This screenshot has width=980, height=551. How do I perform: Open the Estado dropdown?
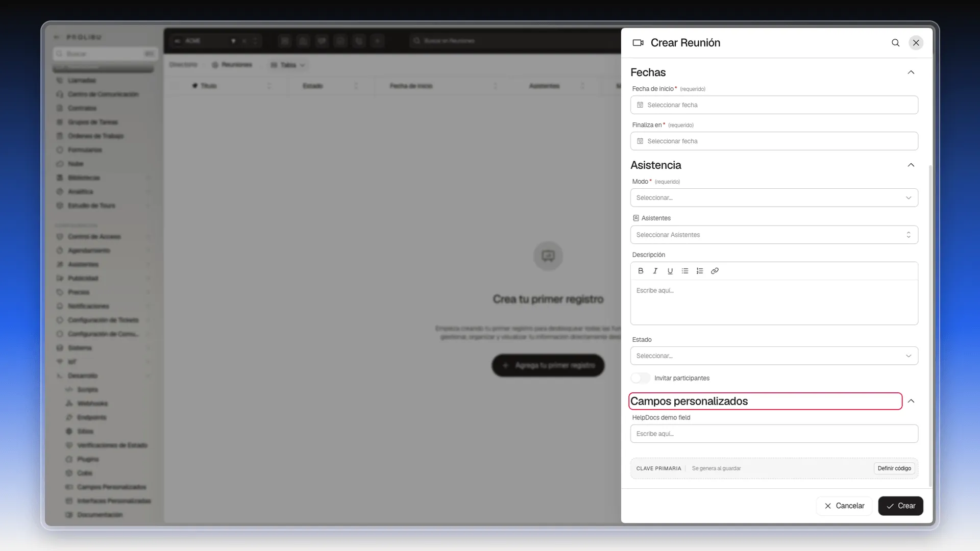click(x=774, y=356)
